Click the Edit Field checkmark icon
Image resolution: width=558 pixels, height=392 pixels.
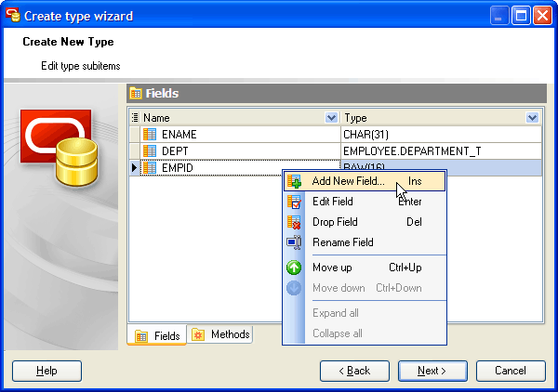click(294, 202)
